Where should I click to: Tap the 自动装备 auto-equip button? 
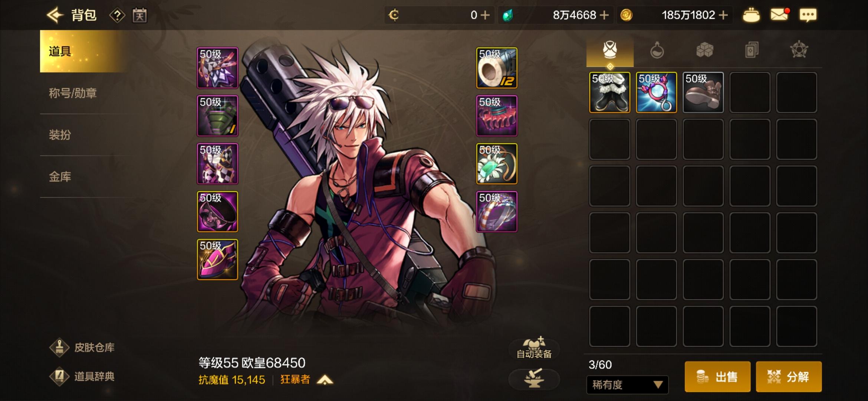[534, 348]
